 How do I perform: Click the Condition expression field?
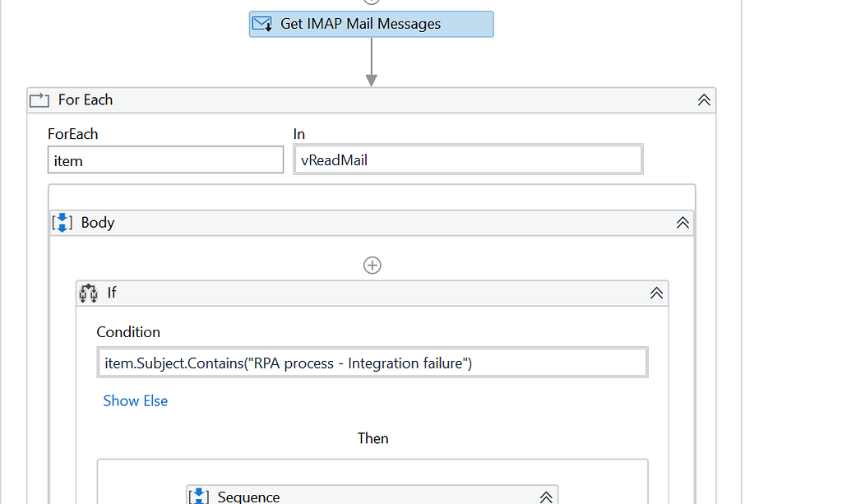[x=372, y=363]
